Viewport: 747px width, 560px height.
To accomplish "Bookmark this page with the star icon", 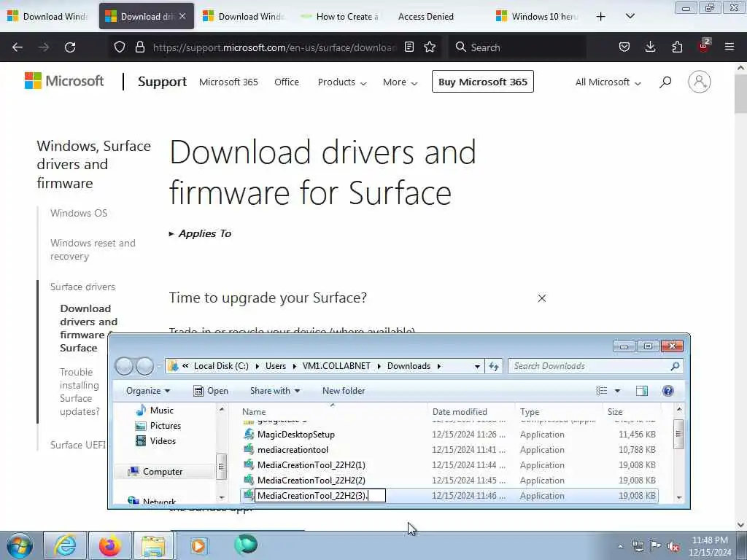I will tap(430, 47).
